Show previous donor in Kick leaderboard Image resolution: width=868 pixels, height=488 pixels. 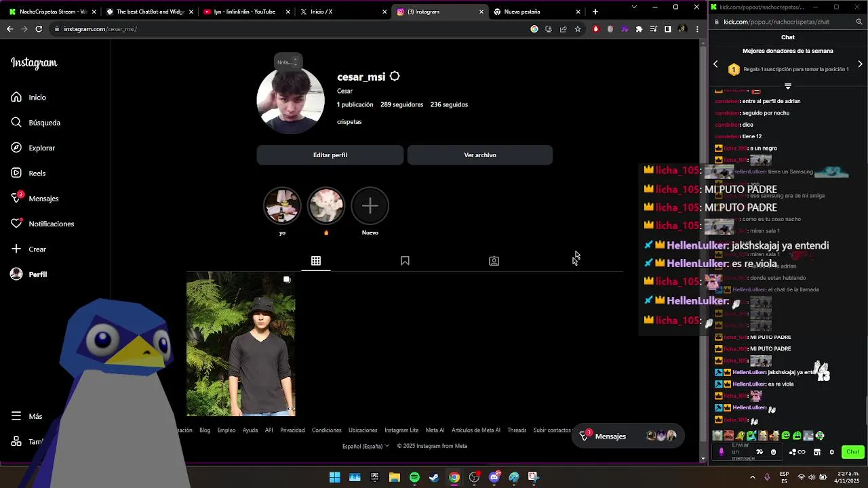(715, 64)
